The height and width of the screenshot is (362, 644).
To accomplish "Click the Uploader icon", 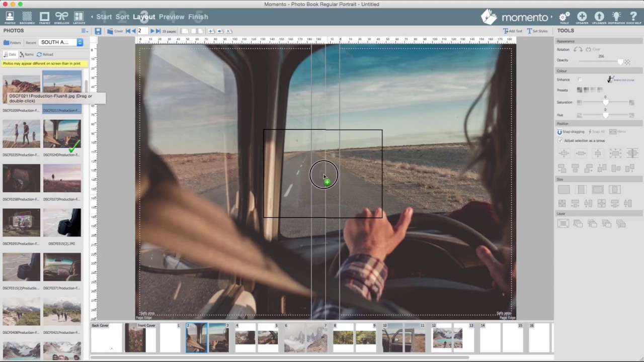I will pos(599,17).
